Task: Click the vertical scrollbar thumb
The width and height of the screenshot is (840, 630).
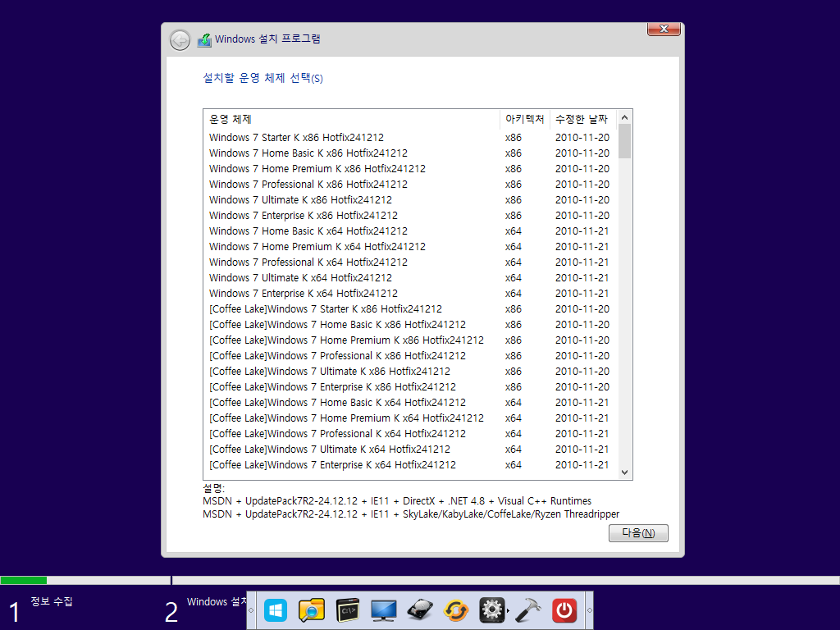Action: pyautogui.click(x=624, y=141)
